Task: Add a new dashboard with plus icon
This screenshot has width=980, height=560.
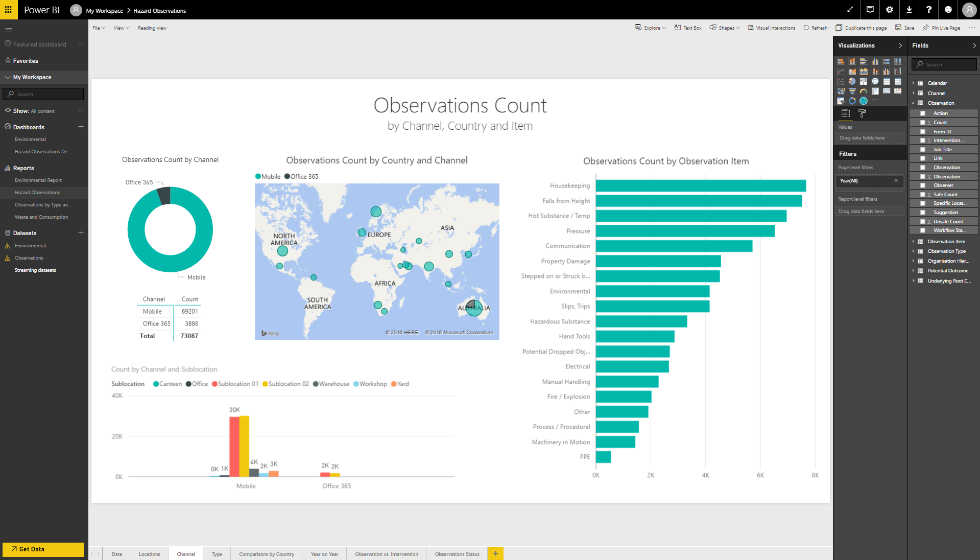Action: pos(81,127)
